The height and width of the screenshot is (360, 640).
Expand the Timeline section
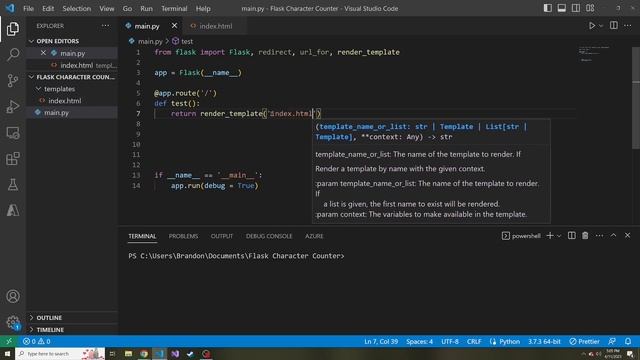pos(31,329)
